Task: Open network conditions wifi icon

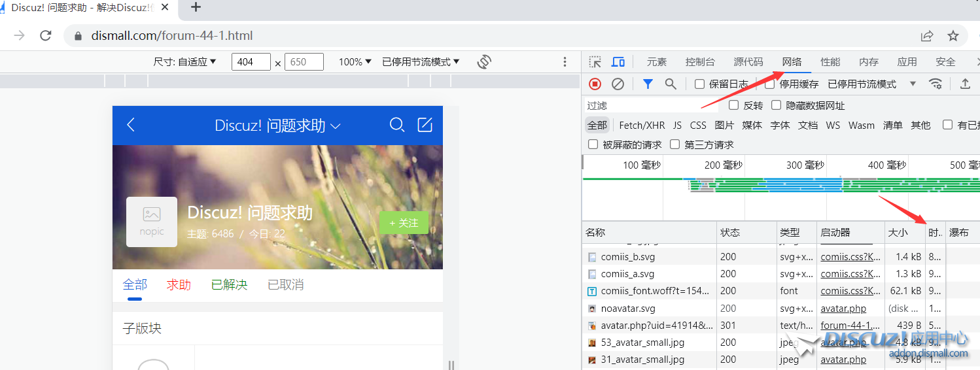Action: [x=936, y=84]
